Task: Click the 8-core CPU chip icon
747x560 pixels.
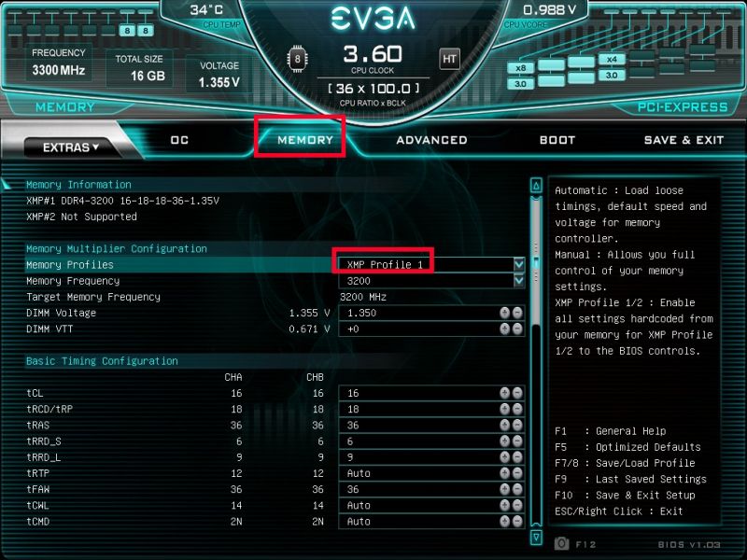Action: pyautogui.click(x=297, y=59)
